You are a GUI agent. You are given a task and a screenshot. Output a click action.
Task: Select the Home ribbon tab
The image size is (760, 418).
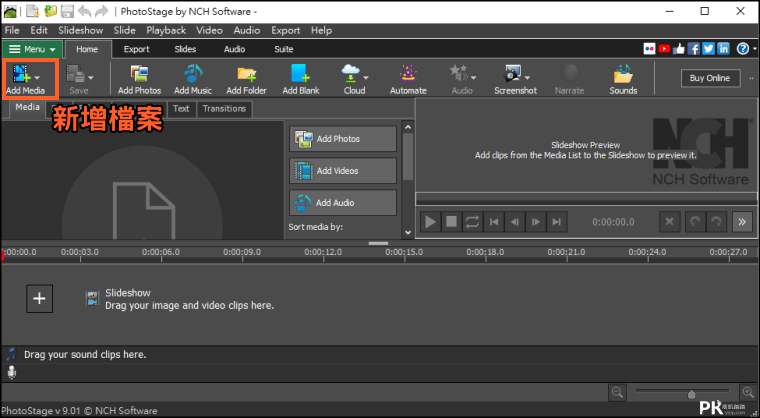pyautogui.click(x=87, y=49)
